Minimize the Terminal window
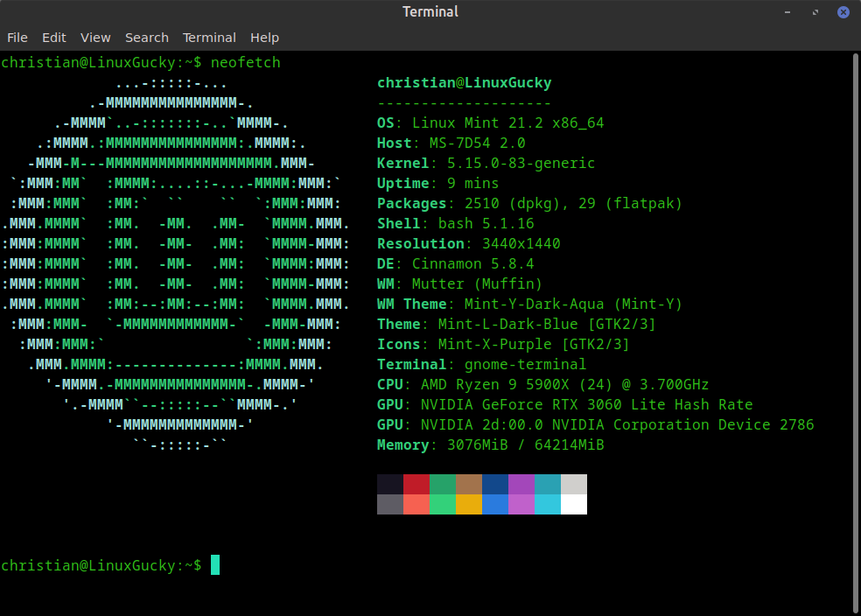Screen dimensions: 861x616 [x=787, y=11]
